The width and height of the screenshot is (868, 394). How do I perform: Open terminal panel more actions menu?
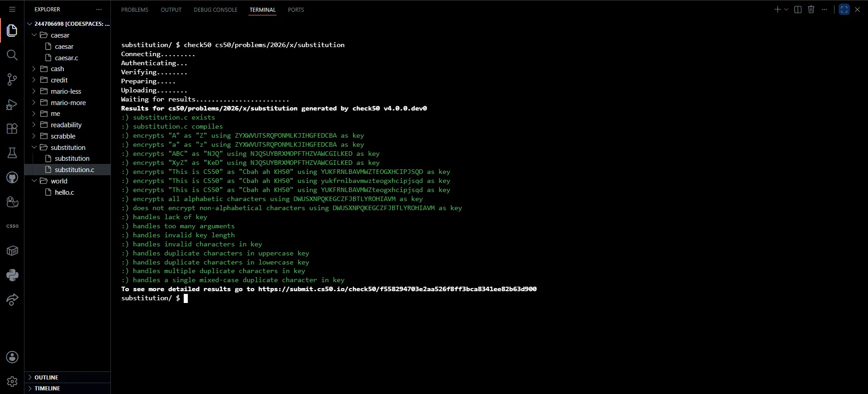[824, 9]
